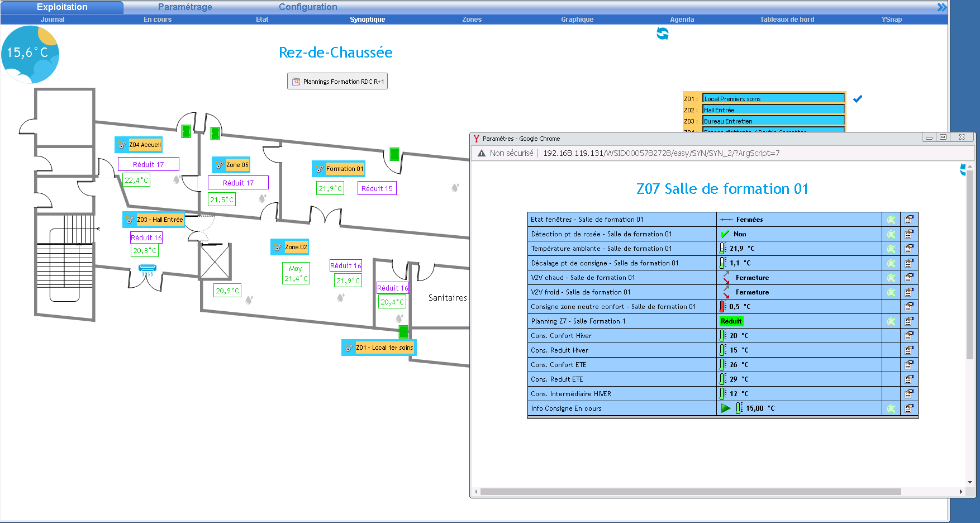
Task: Open edit icon for Etat fenêtres row
Action: click(909, 220)
